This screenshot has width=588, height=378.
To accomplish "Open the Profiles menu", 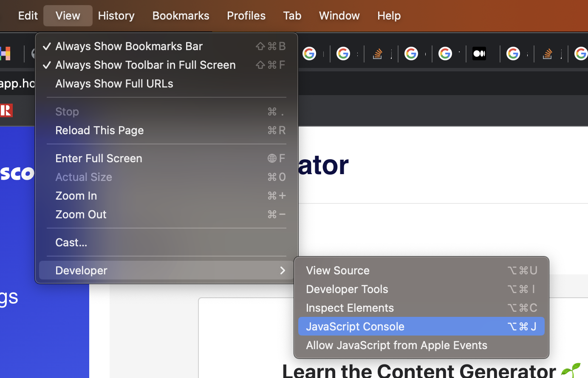I will tap(246, 16).
